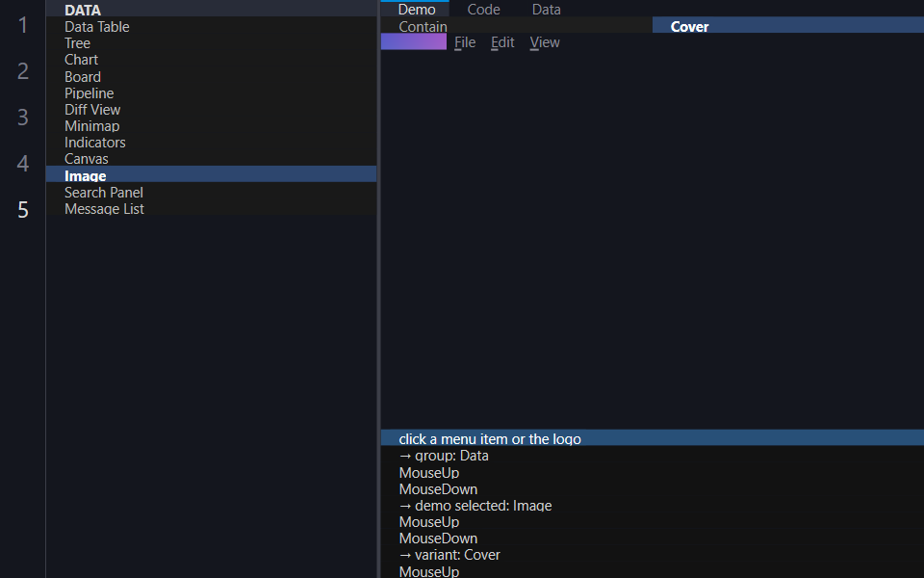The image size is (924, 578).
Task: Choose the Cover image variant
Action: coord(788,26)
